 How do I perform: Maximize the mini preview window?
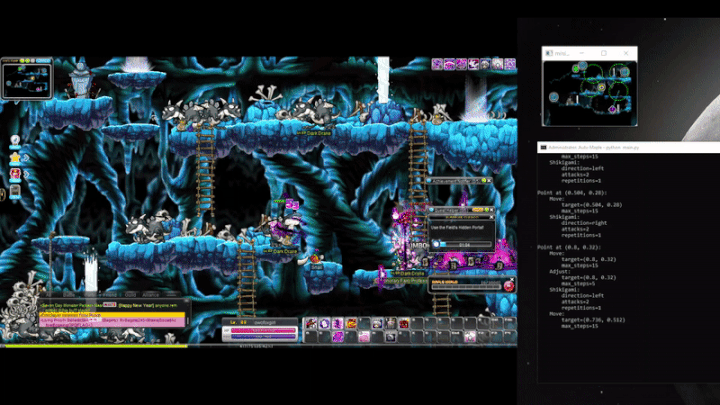604,52
